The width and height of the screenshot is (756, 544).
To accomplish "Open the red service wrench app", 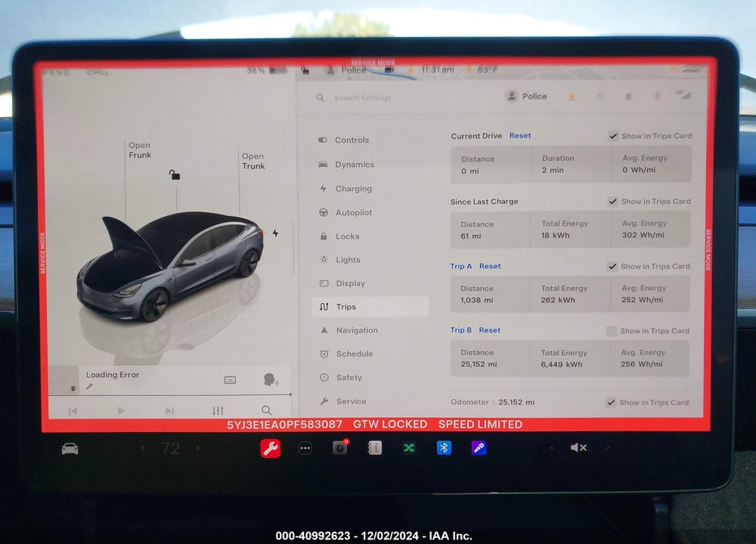I will [x=271, y=448].
